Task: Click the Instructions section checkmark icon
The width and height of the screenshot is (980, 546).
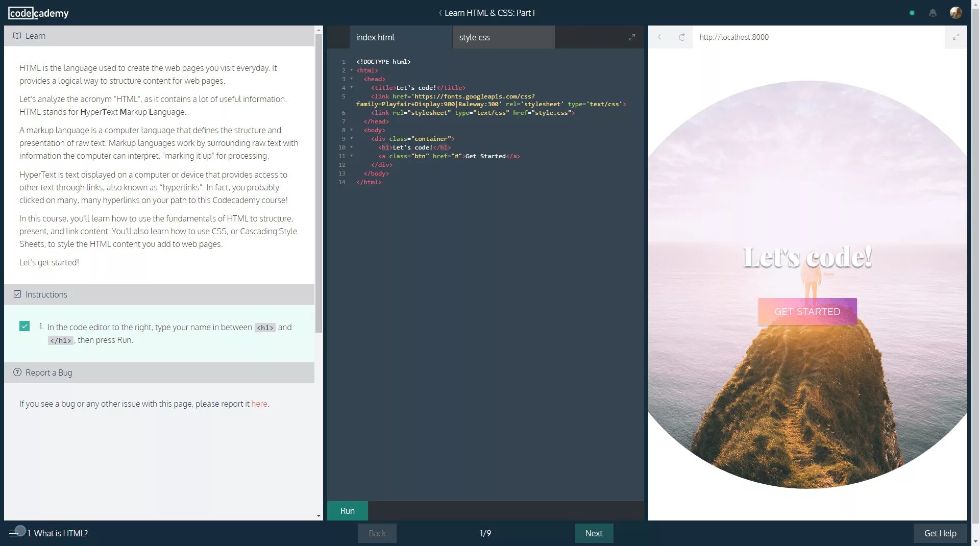Action: click(17, 294)
